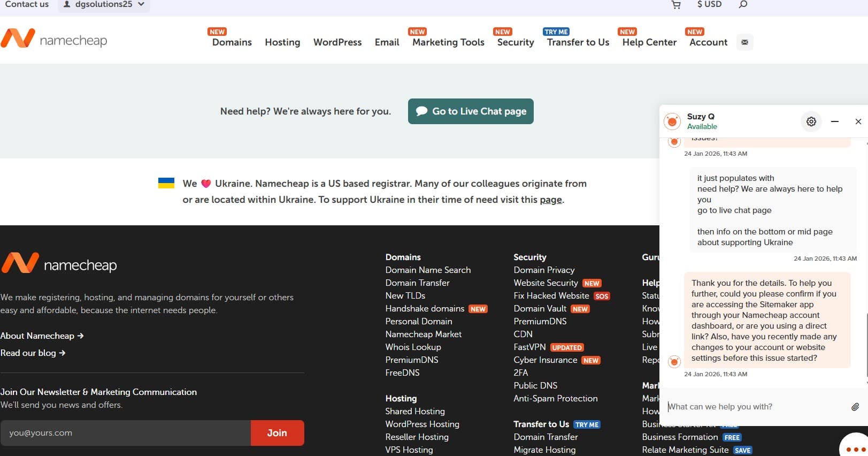The width and height of the screenshot is (868, 456).
Task: Click the search magnifier icon
Action: coord(743,4)
